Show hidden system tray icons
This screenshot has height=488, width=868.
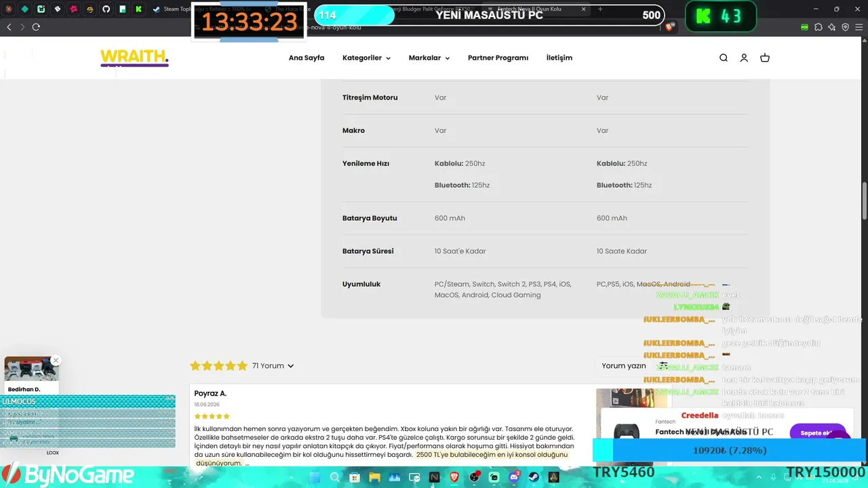tap(759, 478)
